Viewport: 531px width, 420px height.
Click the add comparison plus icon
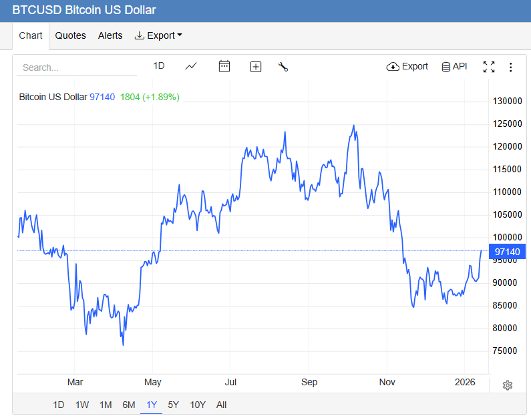[x=256, y=67]
